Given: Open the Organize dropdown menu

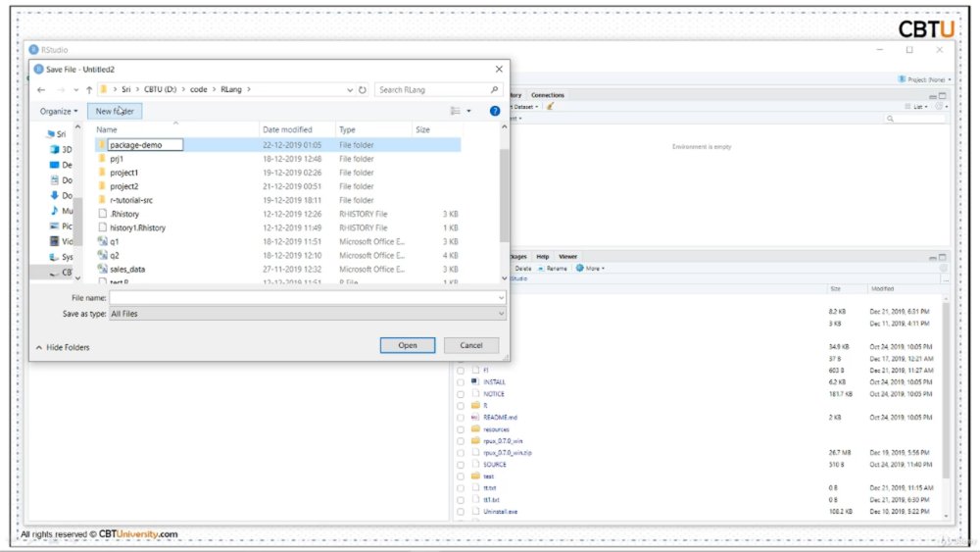Looking at the screenshot, I should tap(59, 111).
